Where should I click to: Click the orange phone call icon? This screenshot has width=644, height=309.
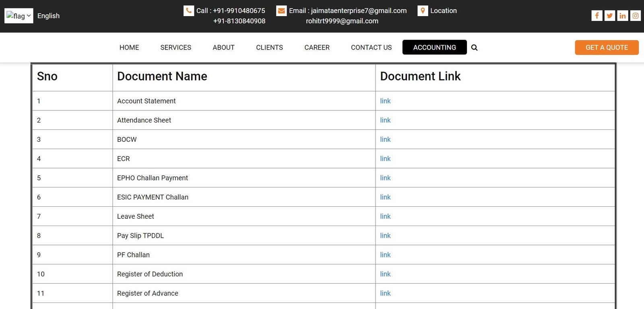pyautogui.click(x=189, y=11)
